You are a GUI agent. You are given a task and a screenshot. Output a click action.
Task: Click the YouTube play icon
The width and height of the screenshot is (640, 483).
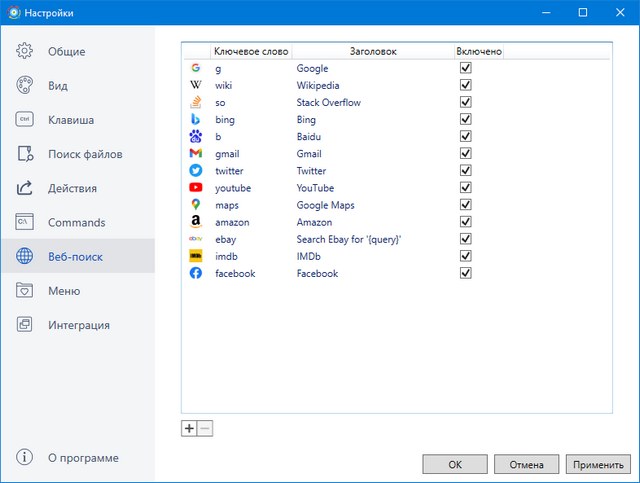196,188
